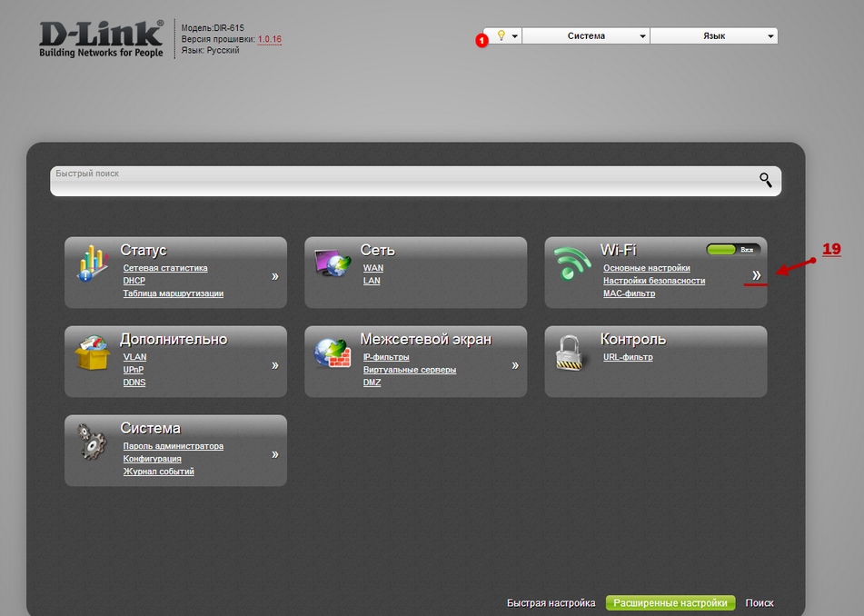Open Сетевая статистика link
Image resolution: width=864 pixels, height=616 pixels.
tap(165, 268)
